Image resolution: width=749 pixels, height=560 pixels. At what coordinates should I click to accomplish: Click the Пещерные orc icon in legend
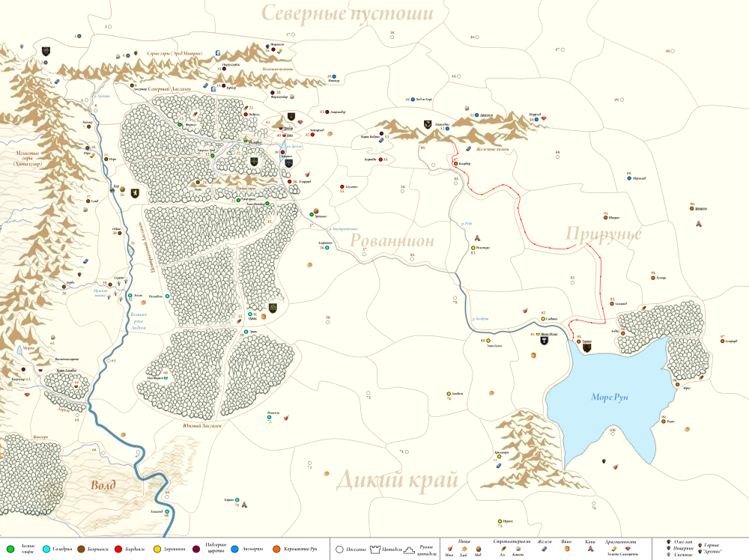coord(669,548)
